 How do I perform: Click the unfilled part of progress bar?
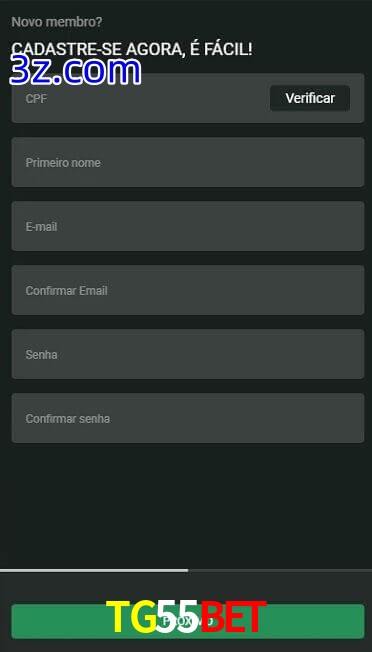(280, 570)
